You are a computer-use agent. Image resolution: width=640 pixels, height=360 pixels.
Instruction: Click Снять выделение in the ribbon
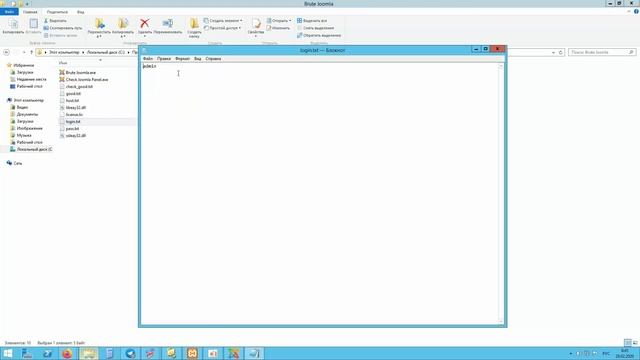315,28
